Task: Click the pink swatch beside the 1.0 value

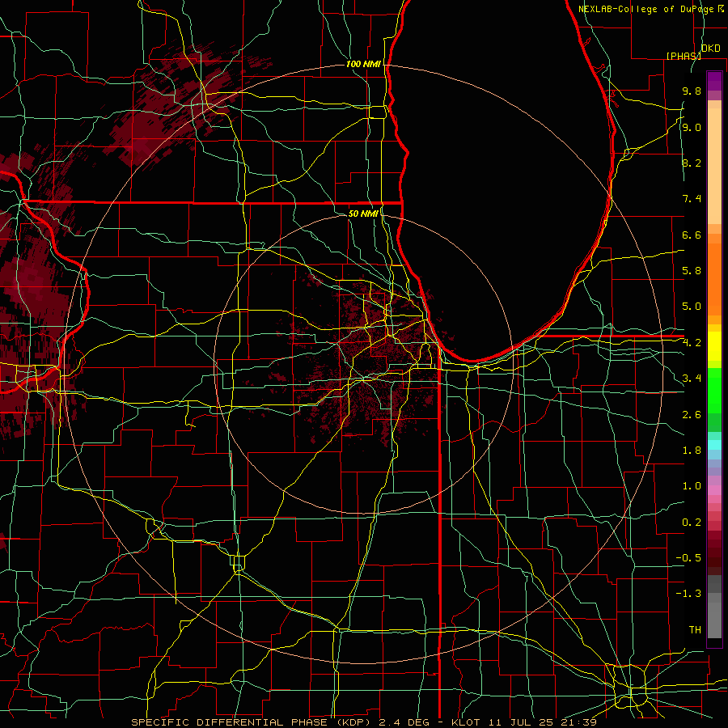Action: click(714, 490)
